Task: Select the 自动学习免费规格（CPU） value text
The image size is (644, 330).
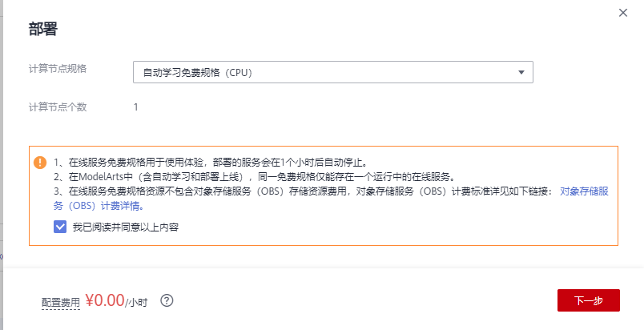Action: pos(197,73)
